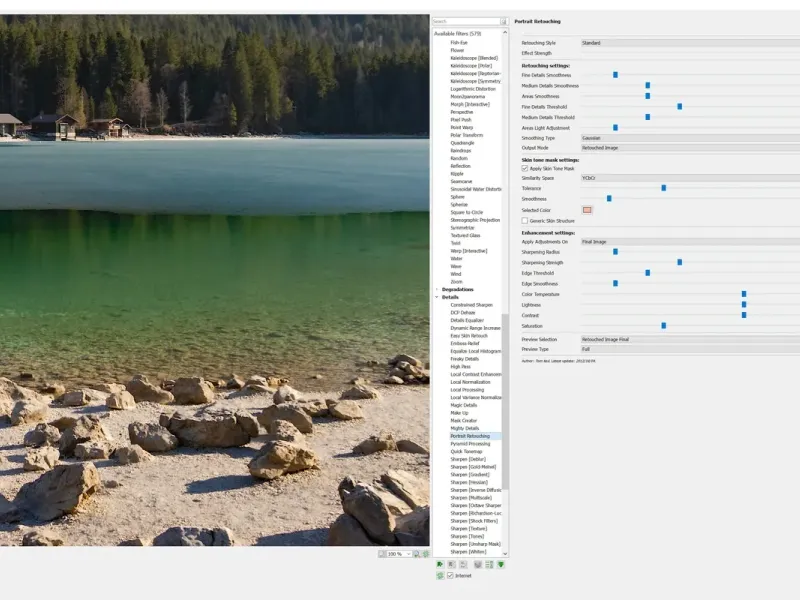The height and width of the screenshot is (600, 800).
Task: Select the Mask Creator filter
Action: (x=463, y=421)
